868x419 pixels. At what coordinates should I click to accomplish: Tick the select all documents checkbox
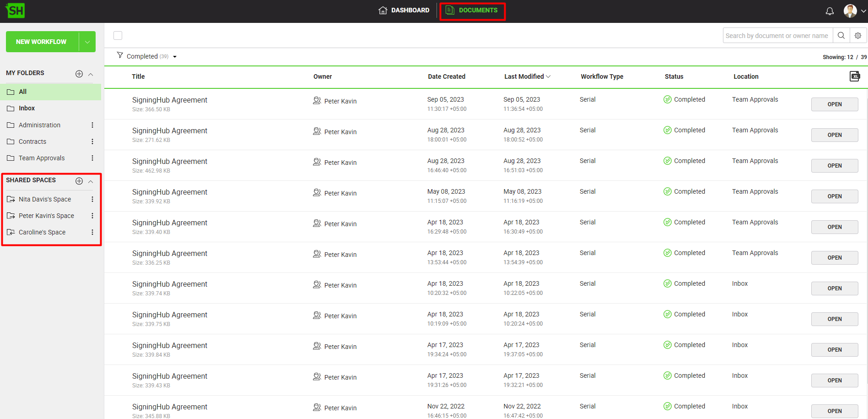(118, 35)
